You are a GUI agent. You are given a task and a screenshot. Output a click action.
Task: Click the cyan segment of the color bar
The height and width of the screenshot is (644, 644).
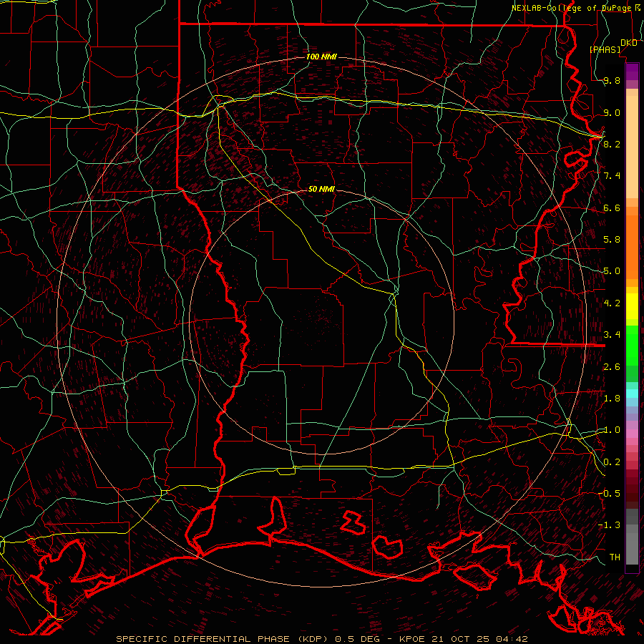[632, 394]
